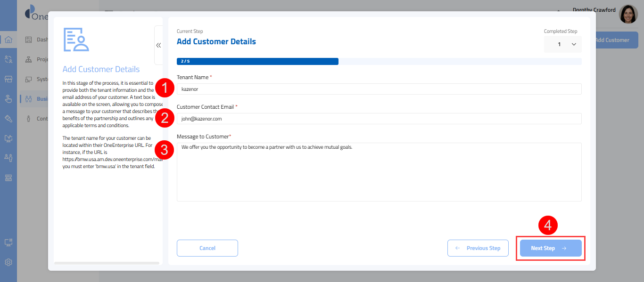Screen dimensions: 644x282
Task: Select the hammer tool icon in sidebar
Action: pyautogui.click(x=8, y=119)
